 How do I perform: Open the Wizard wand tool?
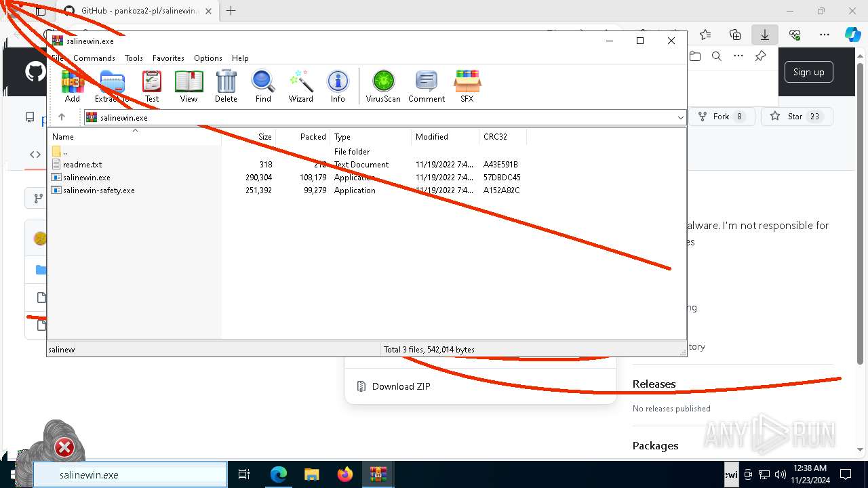[x=300, y=86]
